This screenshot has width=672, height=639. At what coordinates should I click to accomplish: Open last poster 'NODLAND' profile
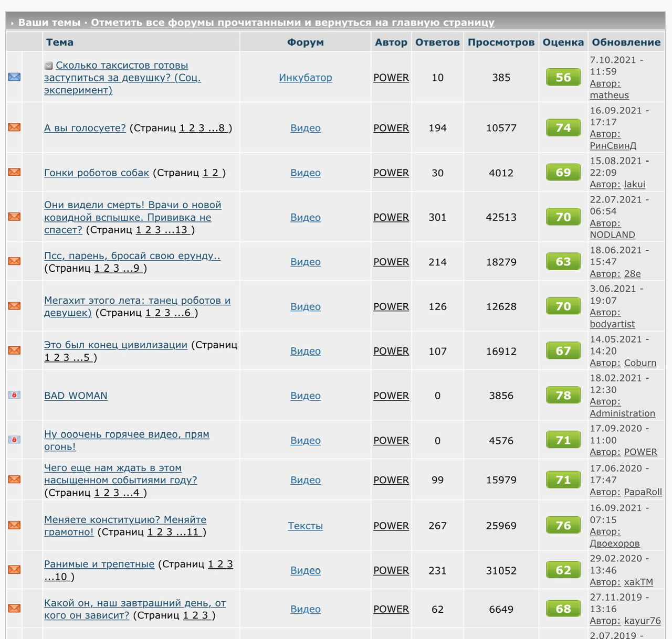612,235
